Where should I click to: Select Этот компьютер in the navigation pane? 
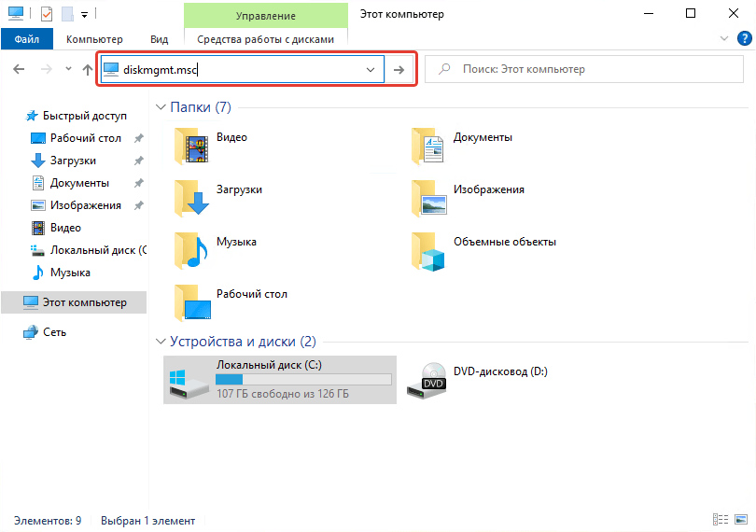click(74, 302)
